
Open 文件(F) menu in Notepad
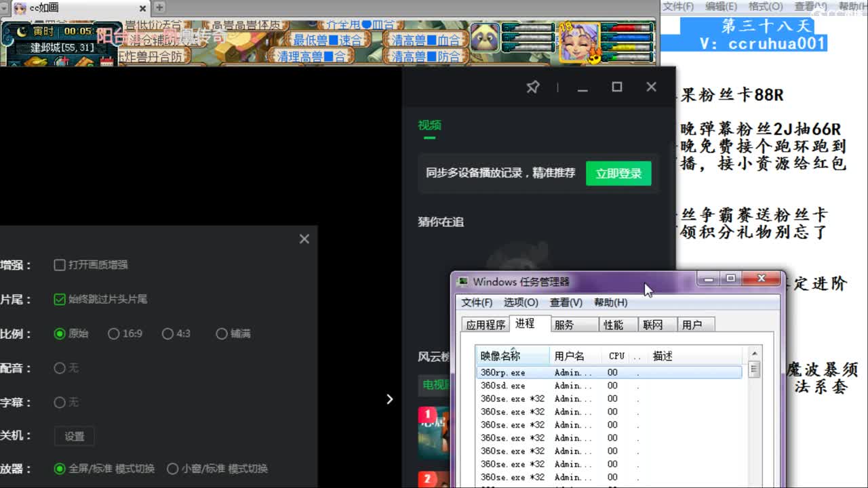(678, 6)
